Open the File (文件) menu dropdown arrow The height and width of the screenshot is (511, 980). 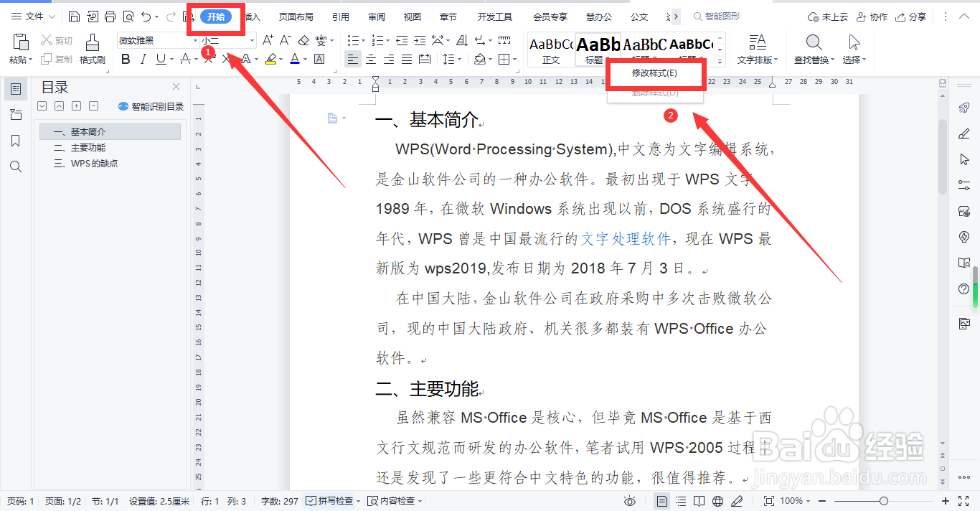[x=52, y=17]
